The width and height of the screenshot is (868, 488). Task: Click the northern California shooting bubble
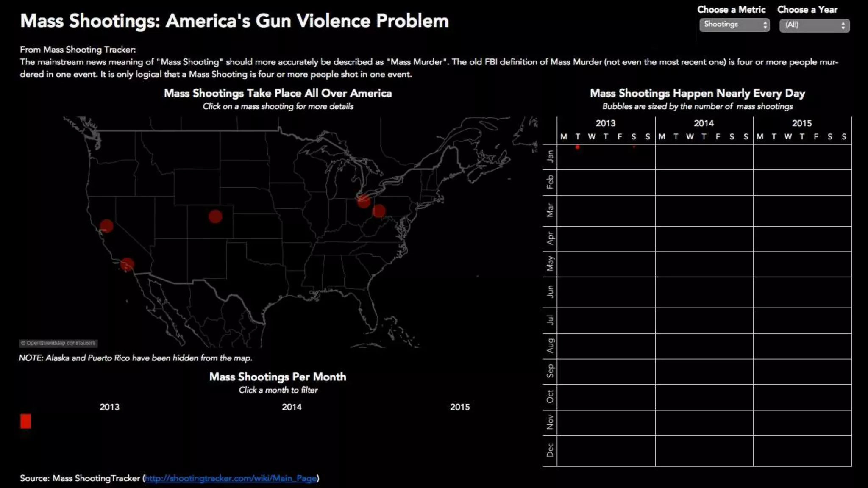pos(106,226)
